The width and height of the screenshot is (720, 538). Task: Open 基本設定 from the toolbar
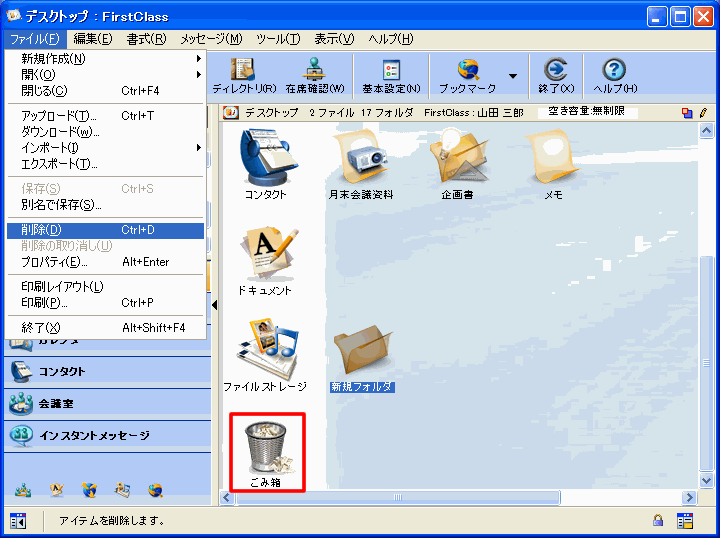coord(391,75)
